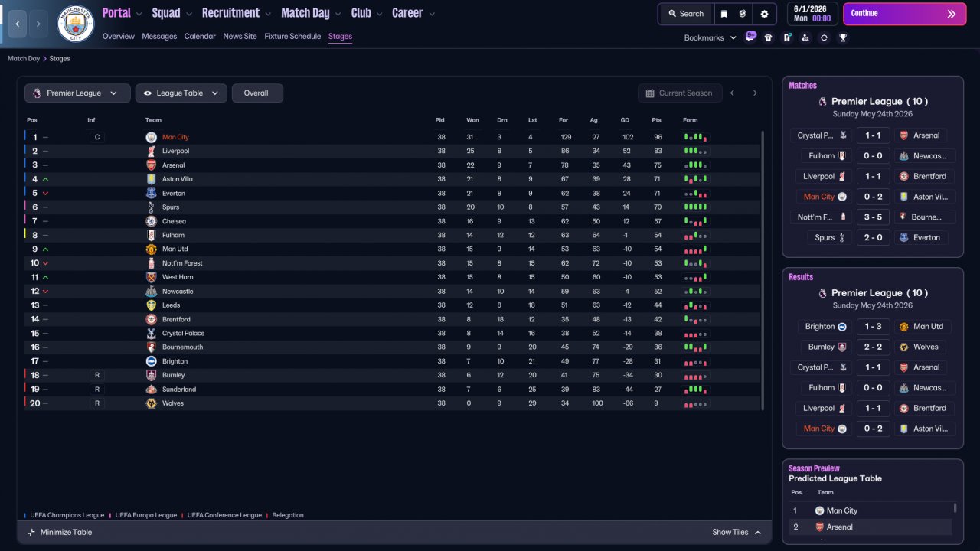Click Arsenal badge in league table
The image size is (980, 551).
(151, 165)
